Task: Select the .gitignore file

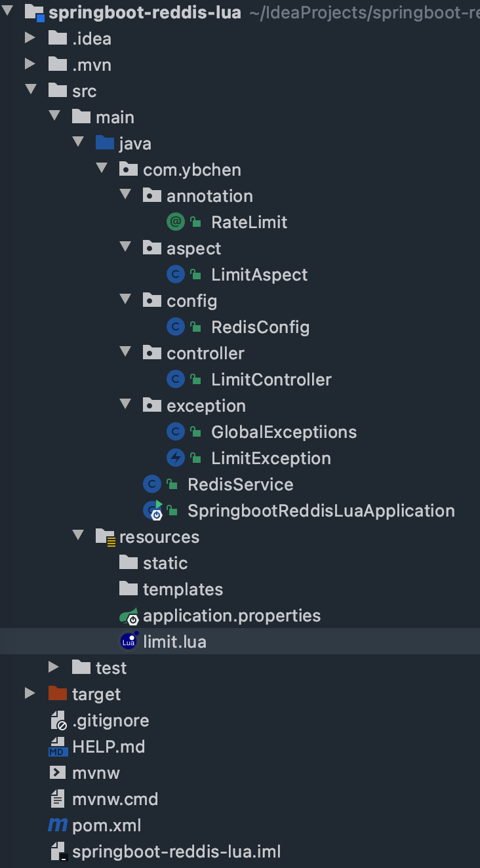Action: tap(110, 720)
